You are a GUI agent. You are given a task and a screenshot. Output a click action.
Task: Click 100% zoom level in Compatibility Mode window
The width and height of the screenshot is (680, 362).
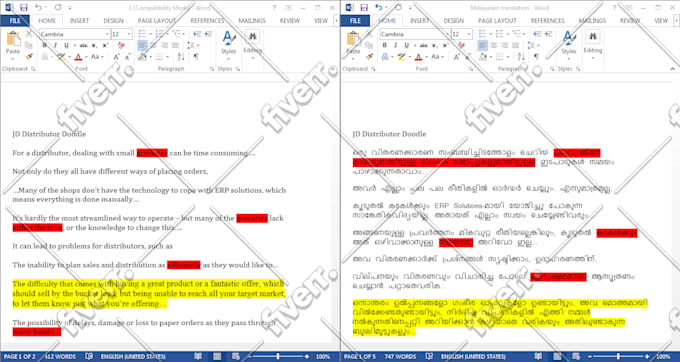[323, 356]
